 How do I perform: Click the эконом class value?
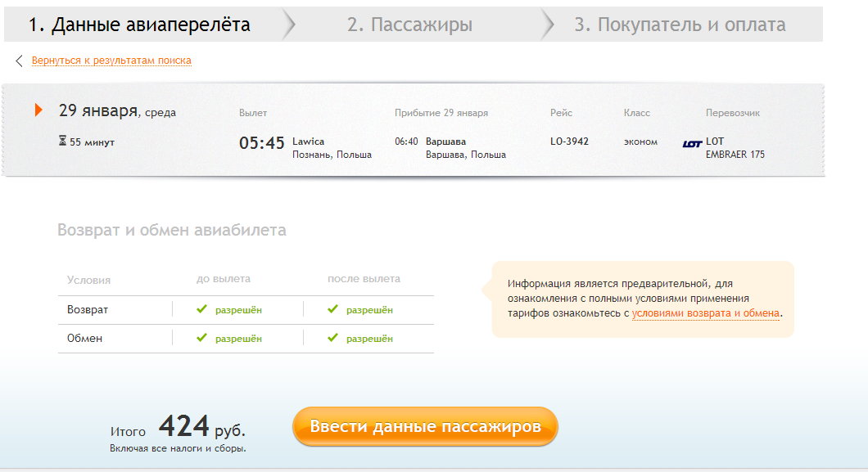[x=640, y=142]
